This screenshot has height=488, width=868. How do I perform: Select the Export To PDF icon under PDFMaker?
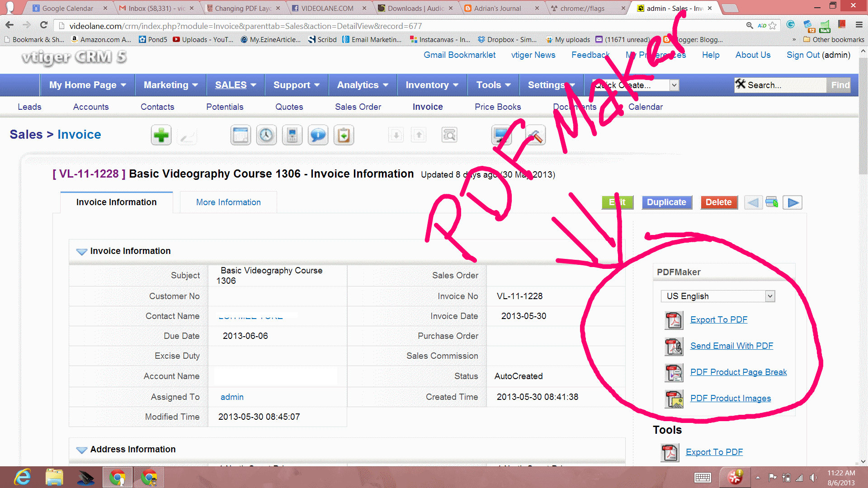click(674, 320)
